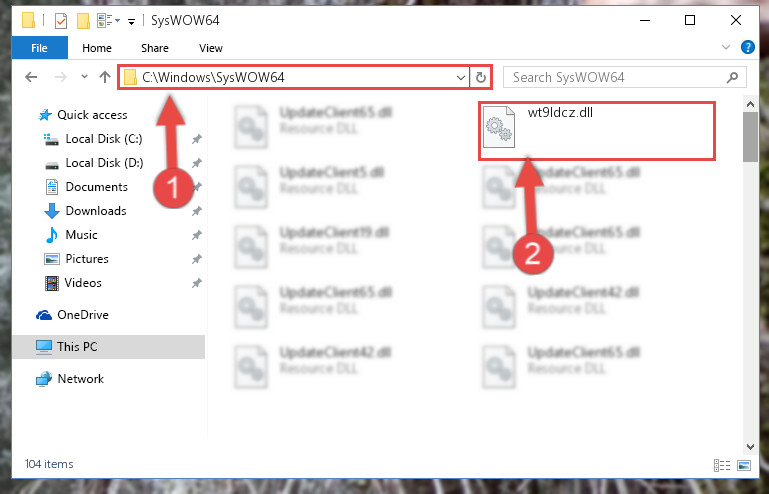769x494 pixels.
Task: Switch to large icons view layout
Action: 744,465
